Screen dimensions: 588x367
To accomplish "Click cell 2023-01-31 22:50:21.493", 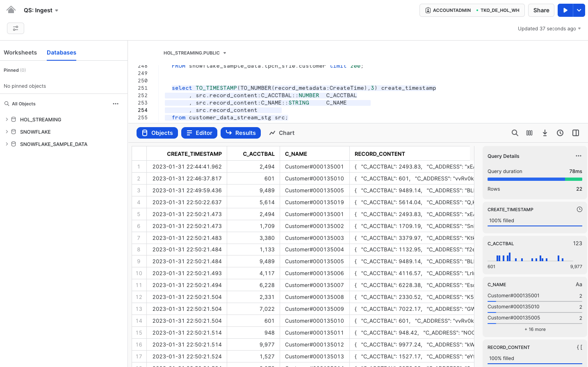I will click(x=187, y=273).
